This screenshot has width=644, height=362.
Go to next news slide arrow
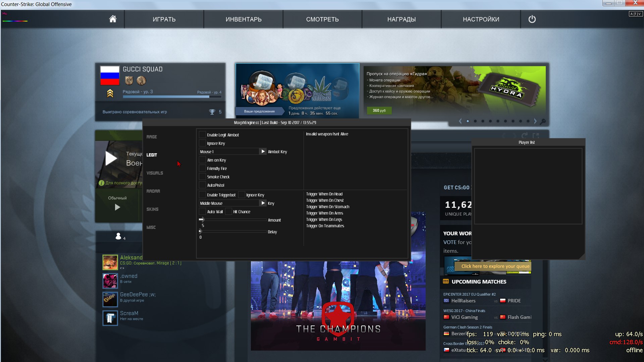pyautogui.click(x=535, y=121)
